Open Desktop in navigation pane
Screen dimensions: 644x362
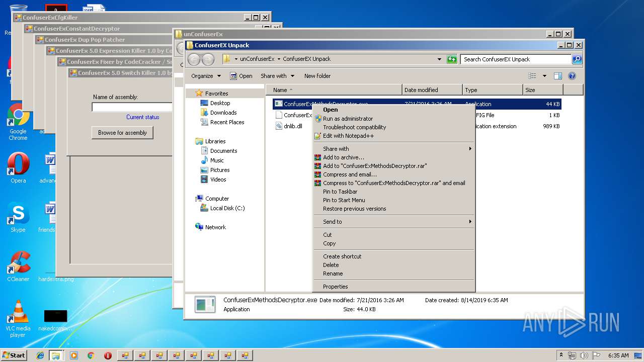point(220,103)
